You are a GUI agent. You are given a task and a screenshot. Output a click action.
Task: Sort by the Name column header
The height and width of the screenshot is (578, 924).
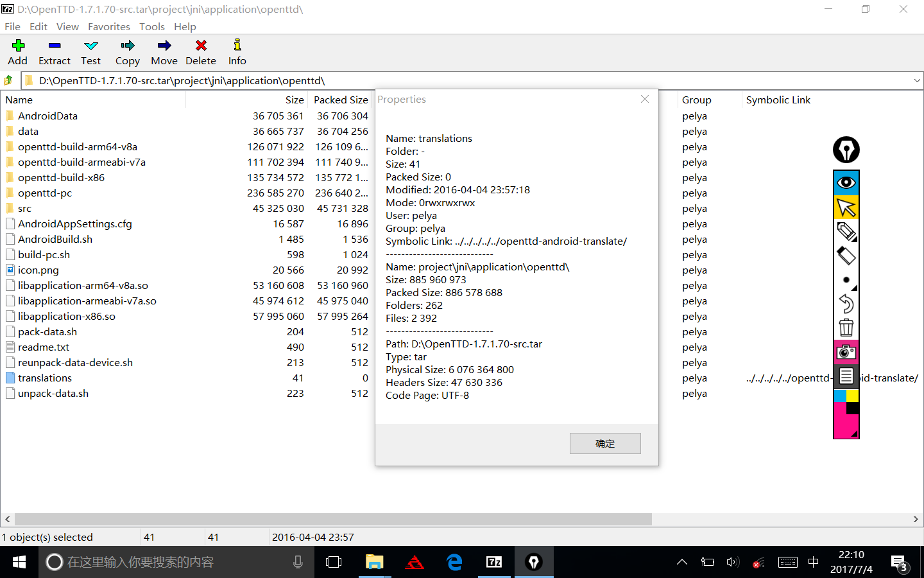point(93,100)
